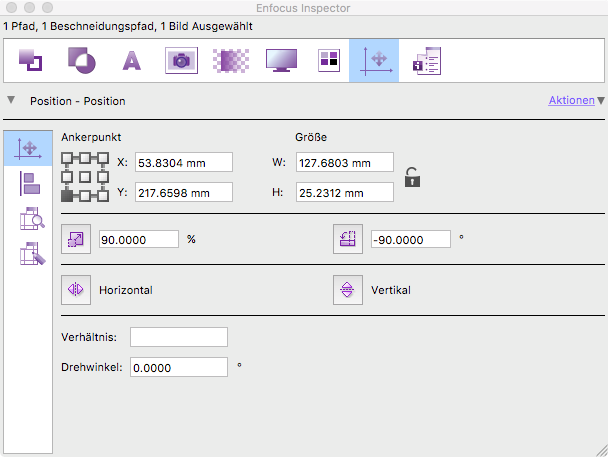Collapse the Position - Position section triangle
Screen dimensions: 608x457
point(11,100)
